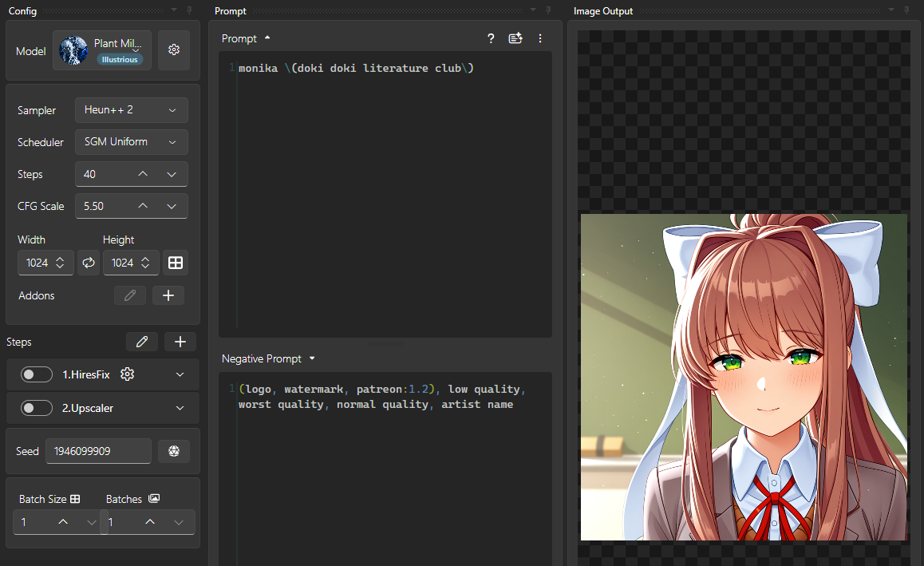Pin the Config panel
The height and width of the screenshot is (566, 924).
[189, 10]
